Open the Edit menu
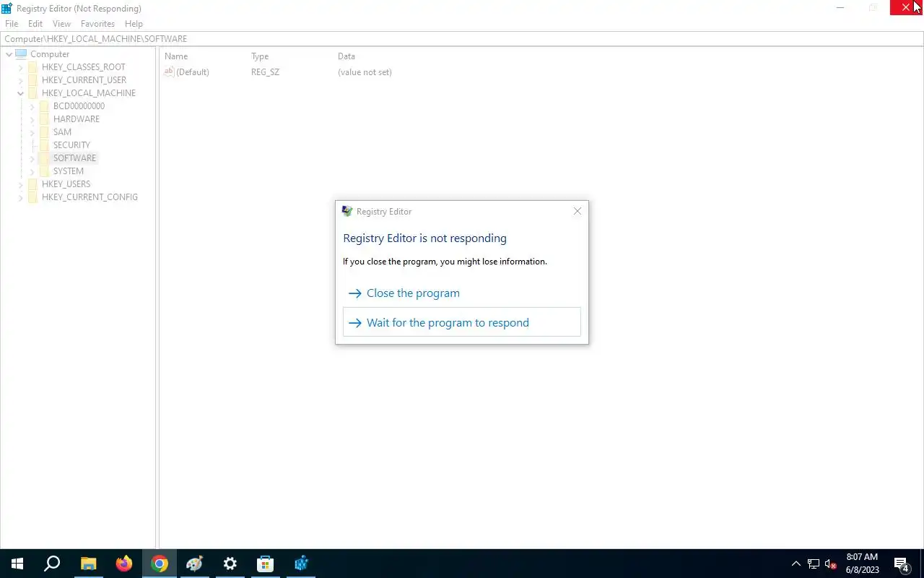Screen dimensions: 924x578 [35, 24]
